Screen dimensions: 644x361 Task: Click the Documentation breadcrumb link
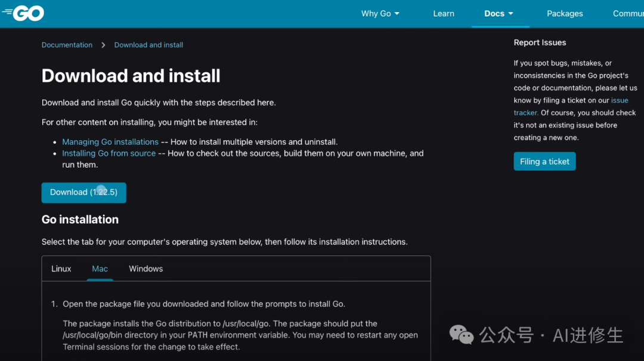click(x=67, y=45)
